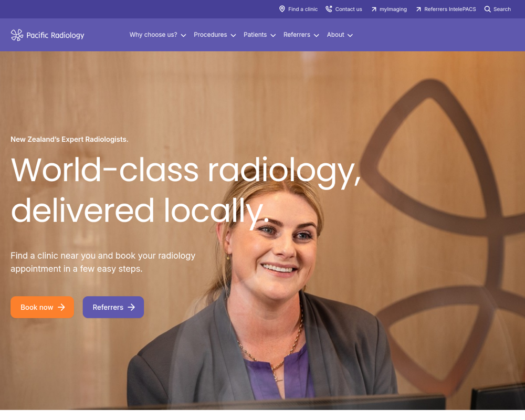The image size is (525, 420).
Task: Open the About navigation menu item
Action: click(340, 35)
